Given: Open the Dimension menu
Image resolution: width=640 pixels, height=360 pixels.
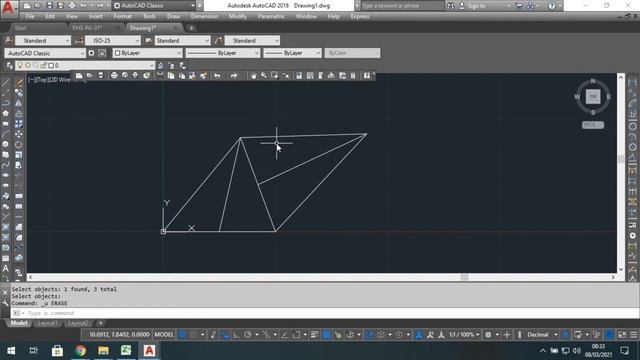Looking at the screenshot, I should click(204, 17).
